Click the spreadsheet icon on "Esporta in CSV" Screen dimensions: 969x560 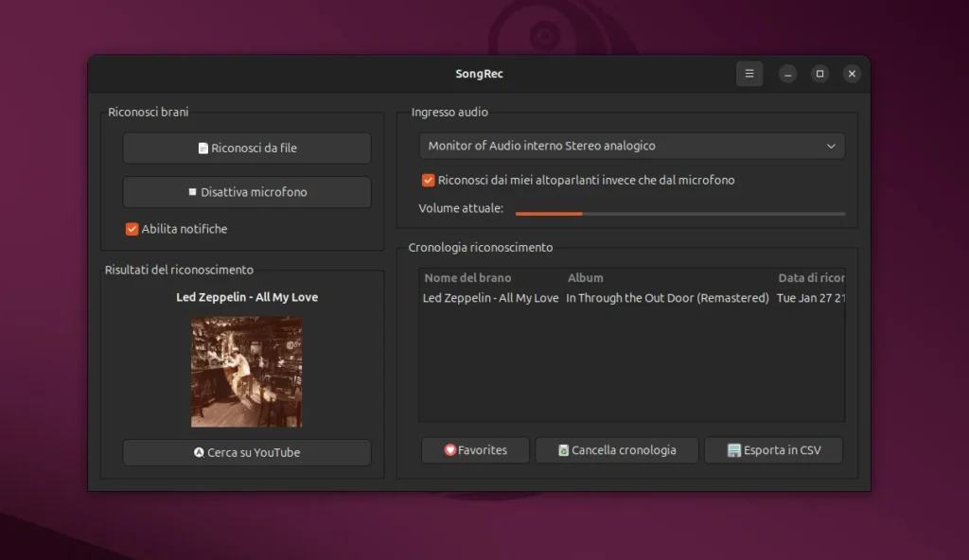click(x=733, y=450)
